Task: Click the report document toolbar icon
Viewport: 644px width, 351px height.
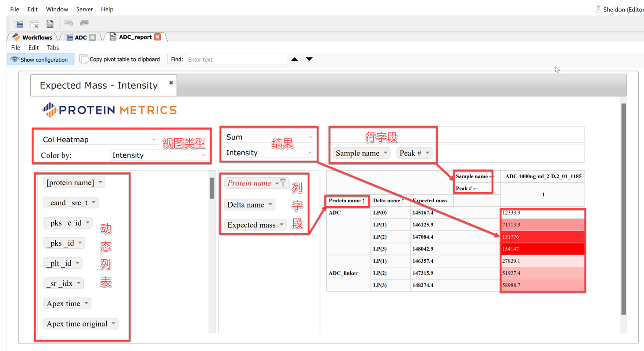Action: [50, 24]
